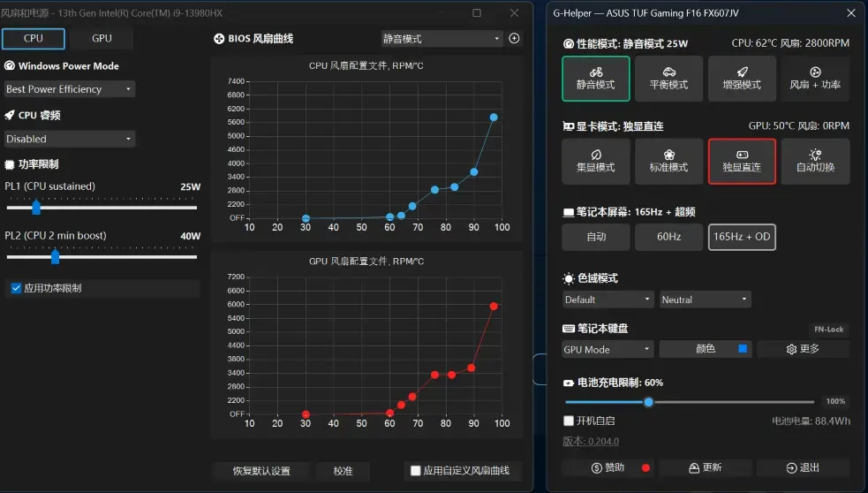Select 平衡模式 performance mode

(668, 79)
